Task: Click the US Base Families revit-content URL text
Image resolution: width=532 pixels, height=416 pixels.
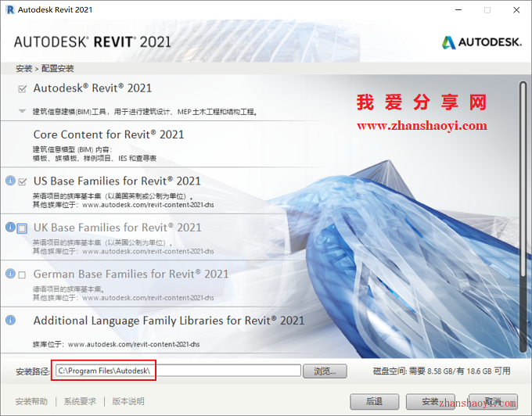Action: click(x=148, y=205)
